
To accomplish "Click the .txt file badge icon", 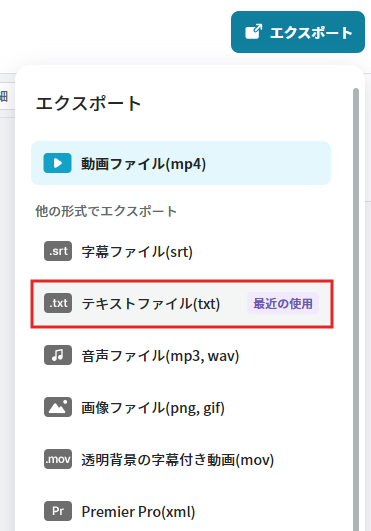I will pyautogui.click(x=58, y=303).
